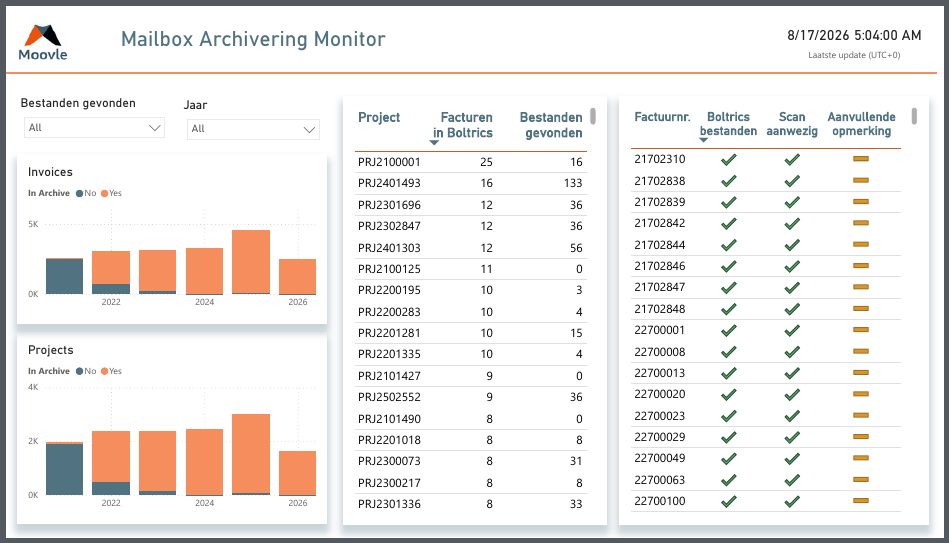Sort by Facturen in Boltrics header

tap(463, 125)
